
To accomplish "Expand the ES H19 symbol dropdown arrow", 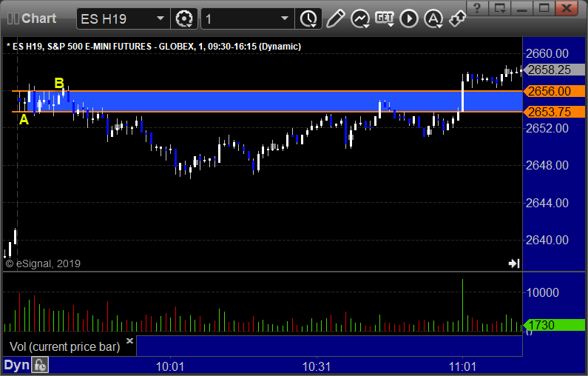I will [160, 19].
